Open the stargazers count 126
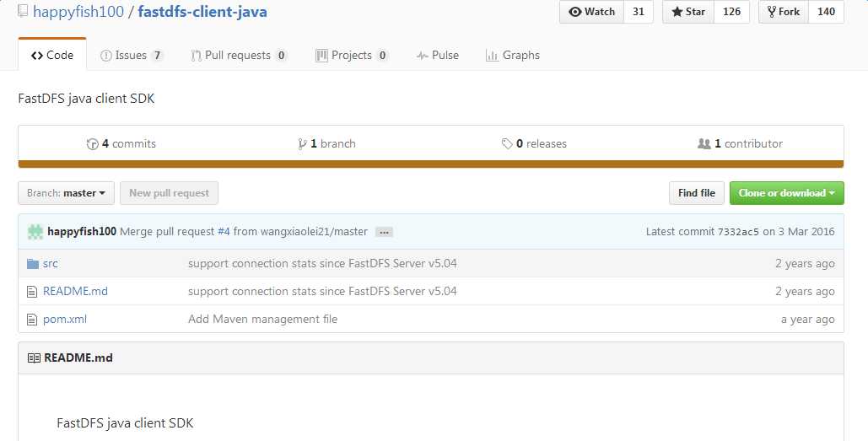The width and height of the screenshot is (868, 441). point(731,12)
